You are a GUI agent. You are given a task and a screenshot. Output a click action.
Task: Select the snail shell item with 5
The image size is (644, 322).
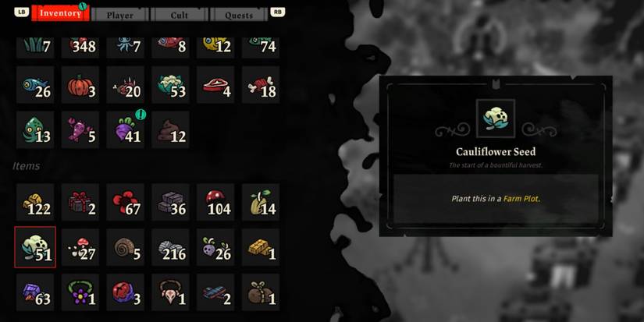pos(125,247)
